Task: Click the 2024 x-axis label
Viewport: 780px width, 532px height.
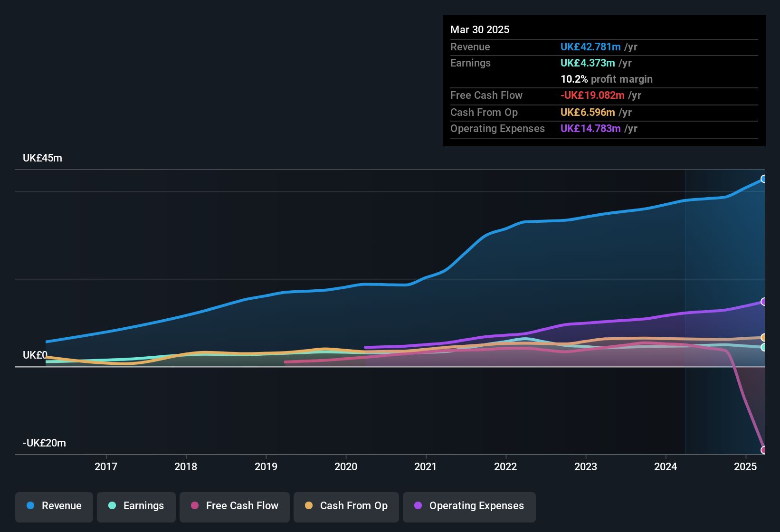Action: point(666,466)
